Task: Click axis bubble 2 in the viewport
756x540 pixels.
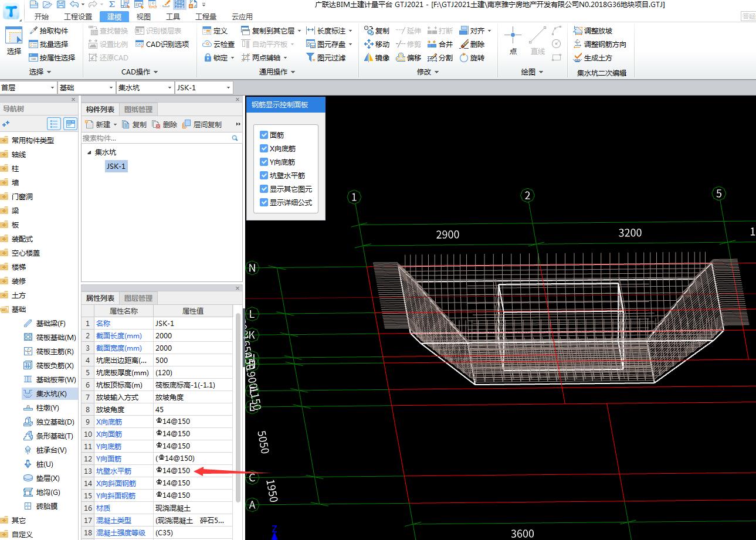Action: click(528, 195)
